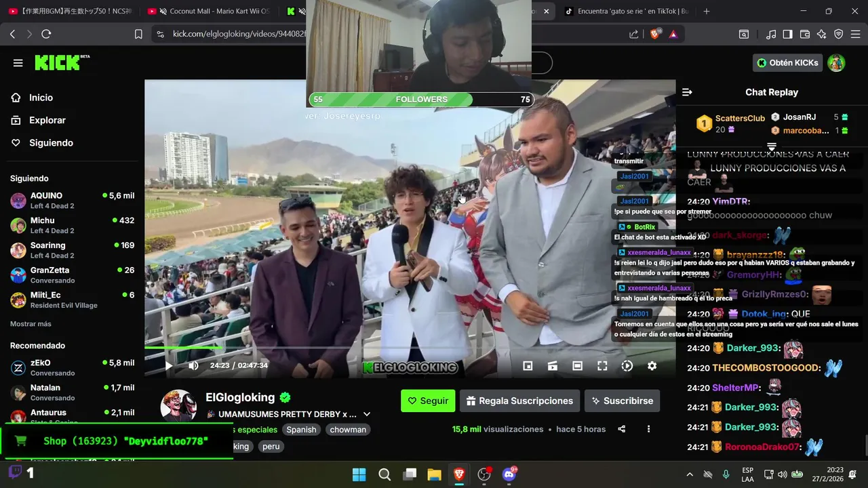Click the Suscribirse button
Screen dimensions: 868x488
(x=622, y=401)
